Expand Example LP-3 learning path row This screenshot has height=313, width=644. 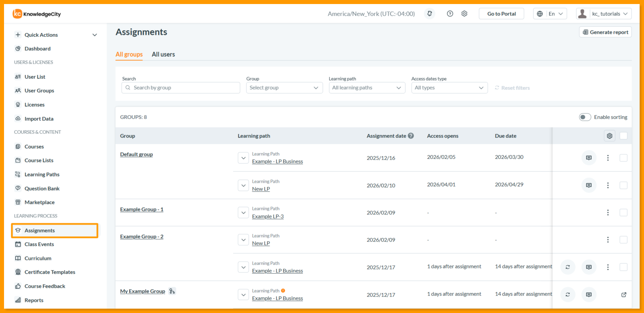coord(243,213)
